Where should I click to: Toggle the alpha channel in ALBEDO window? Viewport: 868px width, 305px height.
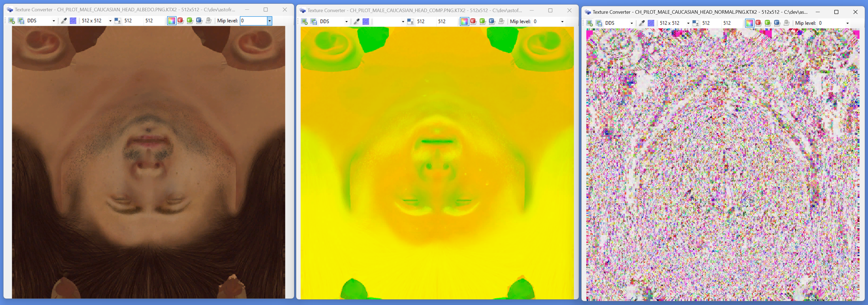209,20
